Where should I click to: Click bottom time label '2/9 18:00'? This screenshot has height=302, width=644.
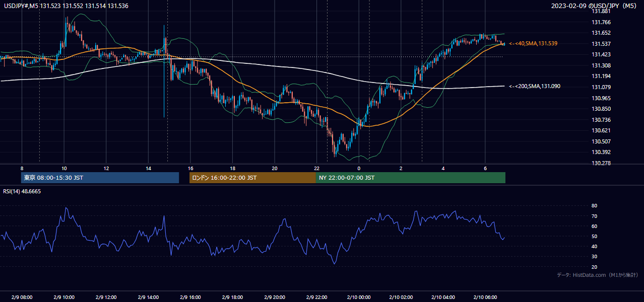(232, 297)
